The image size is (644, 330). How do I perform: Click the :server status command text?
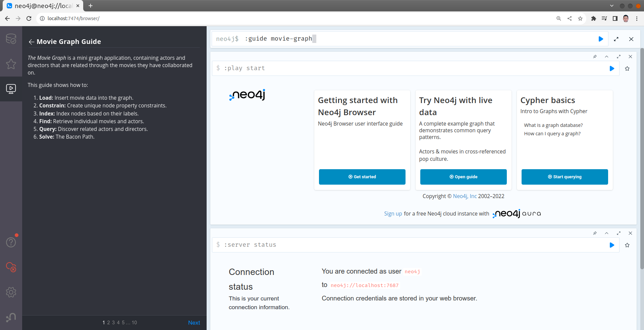point(250,245)
